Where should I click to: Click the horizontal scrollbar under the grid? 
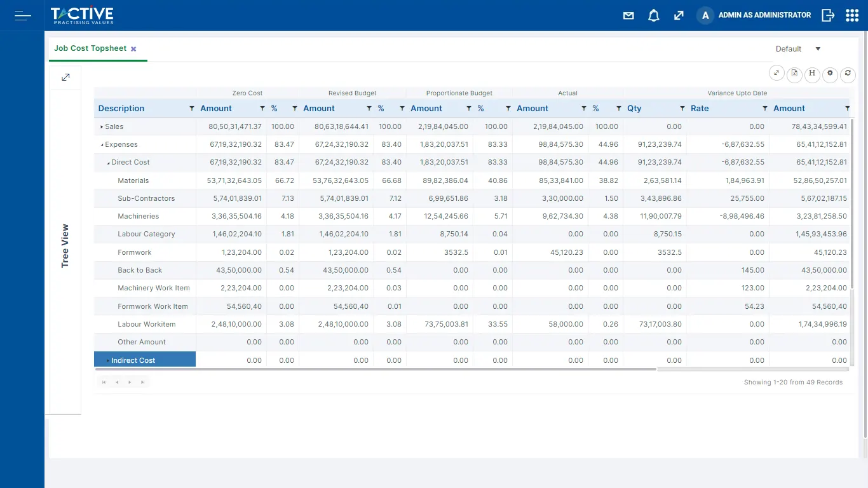pos(375,369)
